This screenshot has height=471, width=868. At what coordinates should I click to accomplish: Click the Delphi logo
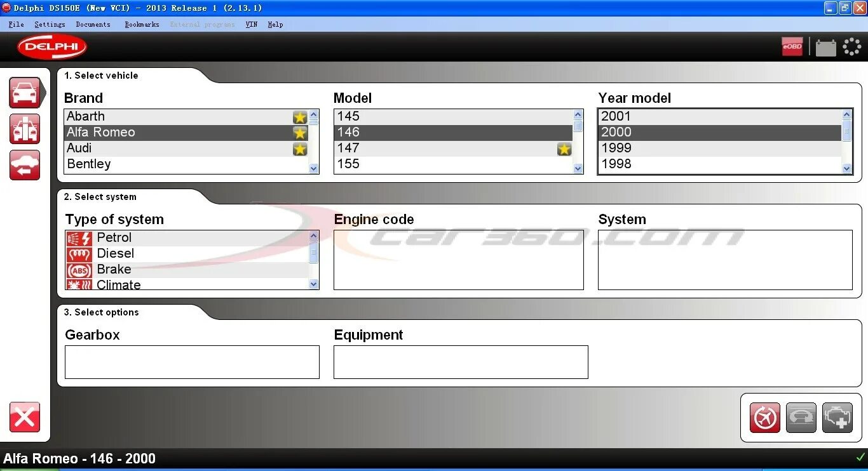(52, 47)
